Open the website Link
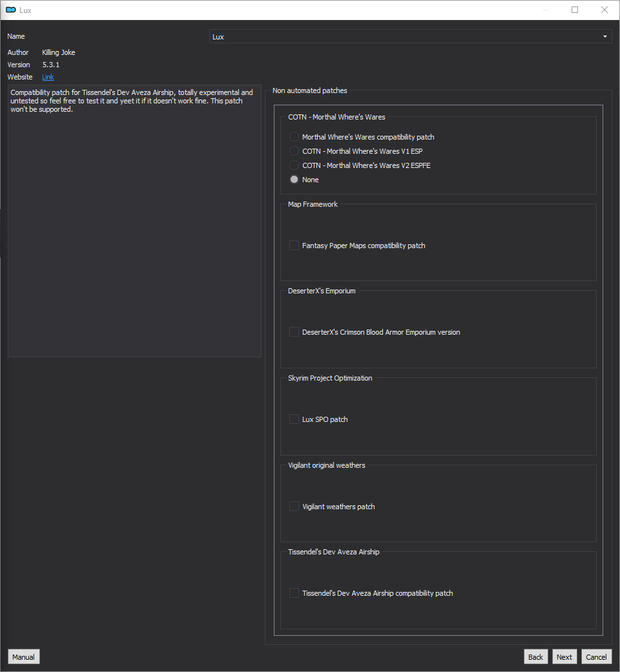620x672 pixels. [48, 77]
